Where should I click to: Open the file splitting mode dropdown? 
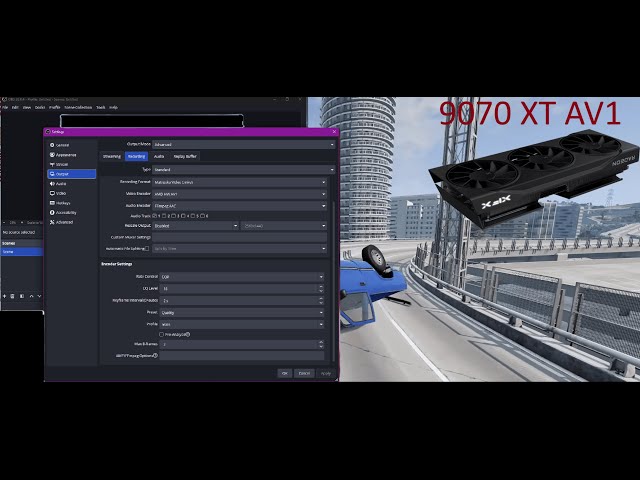[x=240, y=249]
